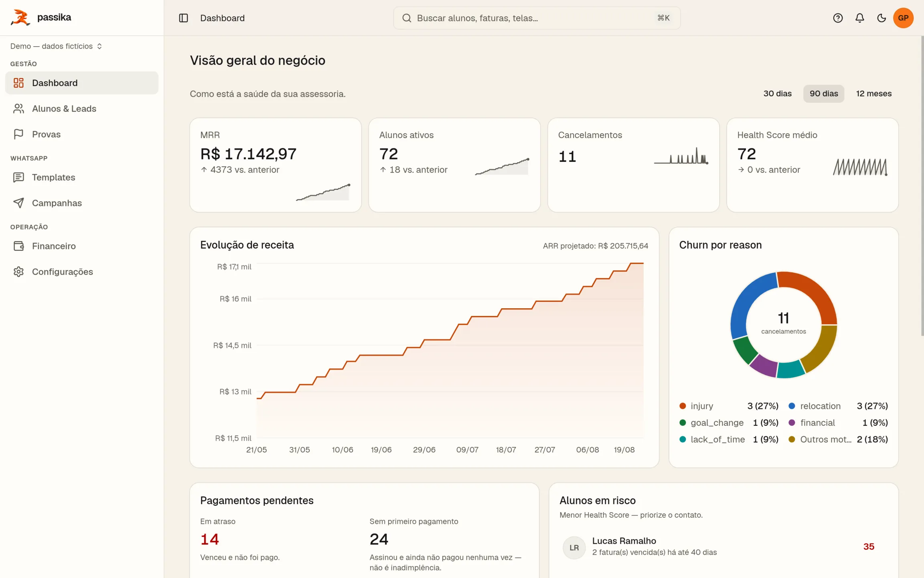Click the Dashboard grid icon in the sidebar
924x578 pixels.
pos(18,83)
